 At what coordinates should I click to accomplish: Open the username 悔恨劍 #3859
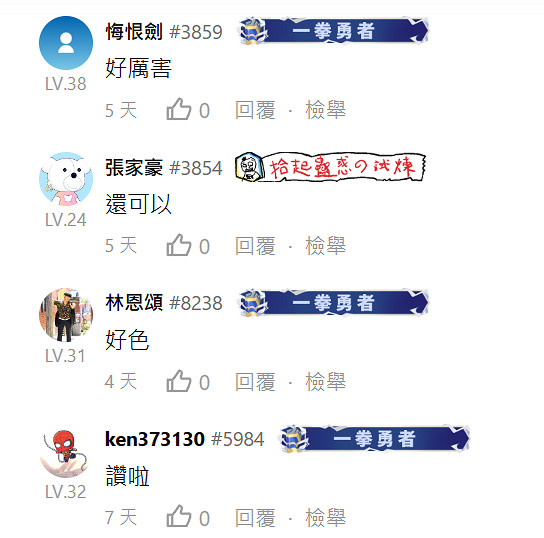(x=164, y=32)
